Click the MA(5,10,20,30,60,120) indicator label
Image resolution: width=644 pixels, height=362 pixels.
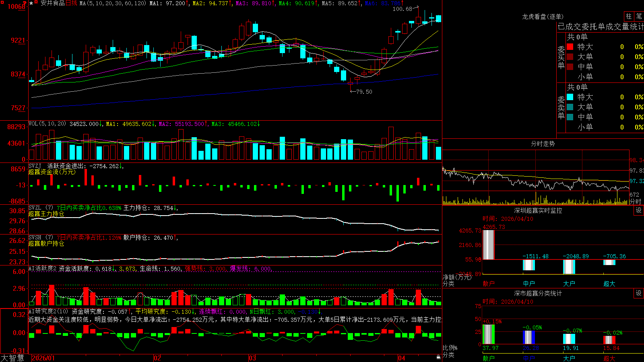(113, 3)
